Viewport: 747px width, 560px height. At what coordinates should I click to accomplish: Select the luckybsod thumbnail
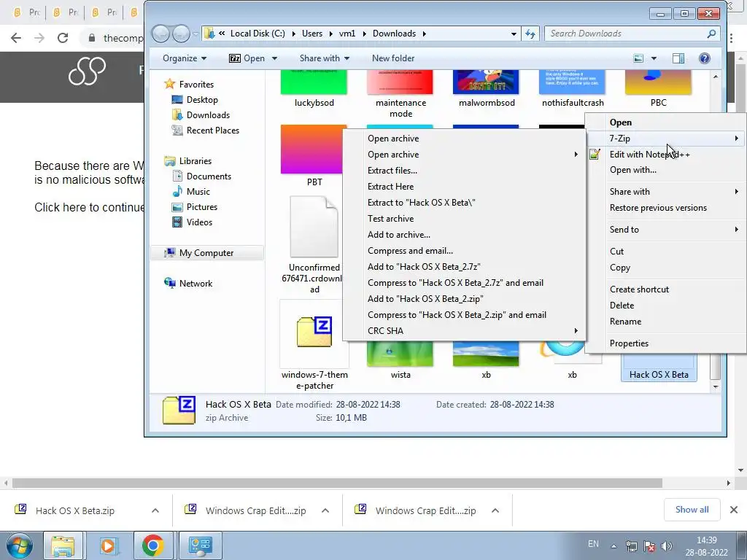(314, 82)
